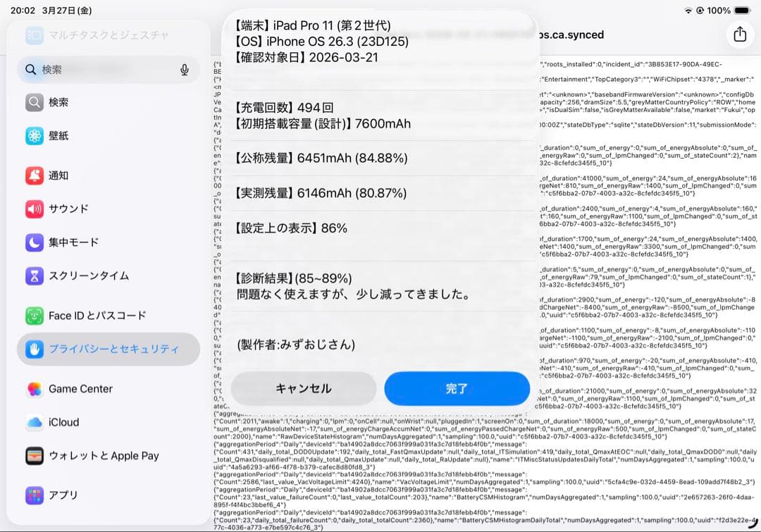Tap the 【設定上の表示】86% line
The height and width of the screenshot is (532, 761).
(291, 228)
